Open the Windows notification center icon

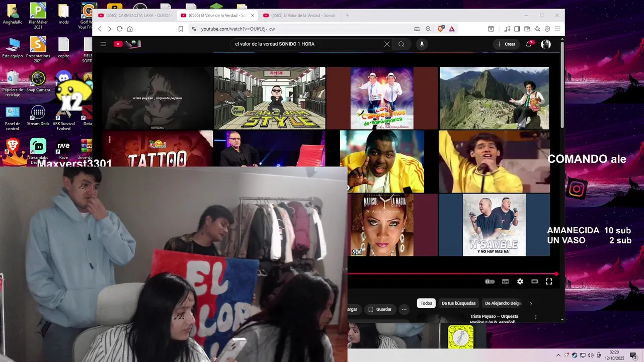[x=633, y=355]
